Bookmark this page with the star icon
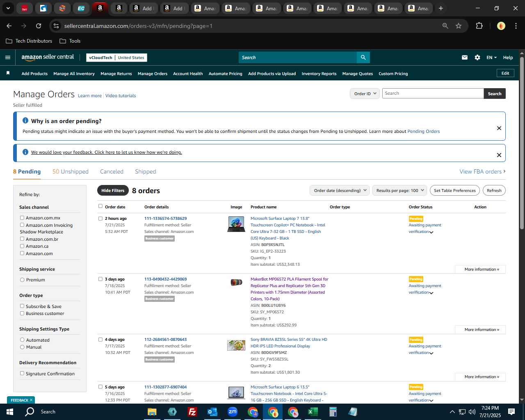This screenshot has width=525, height=420. coord(459,26)
